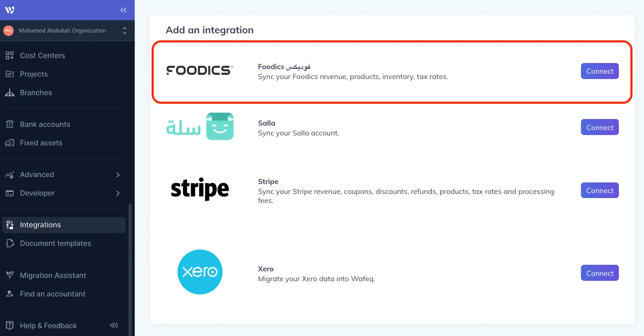Collapse the sidebar with the double chevron
This screenshot has width=644, height=336.
tap(123, 10)
